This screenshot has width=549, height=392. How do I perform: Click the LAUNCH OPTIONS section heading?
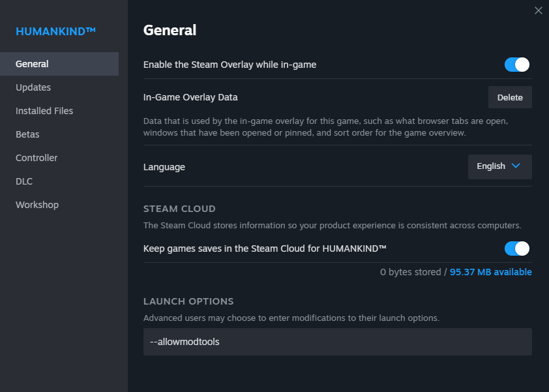188,301
